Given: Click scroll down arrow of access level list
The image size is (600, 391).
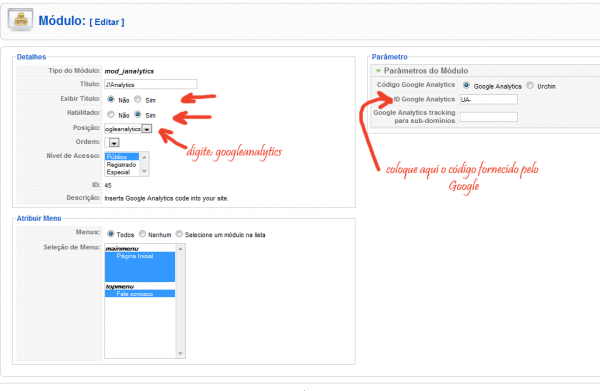Looking at the screenshot, I should (x=144, y=171).
